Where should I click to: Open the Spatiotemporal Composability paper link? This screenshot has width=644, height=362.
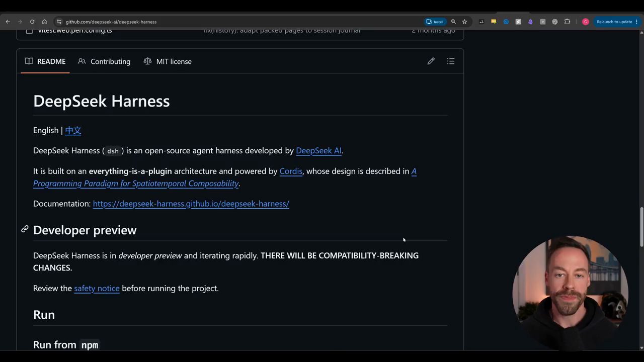136,183
